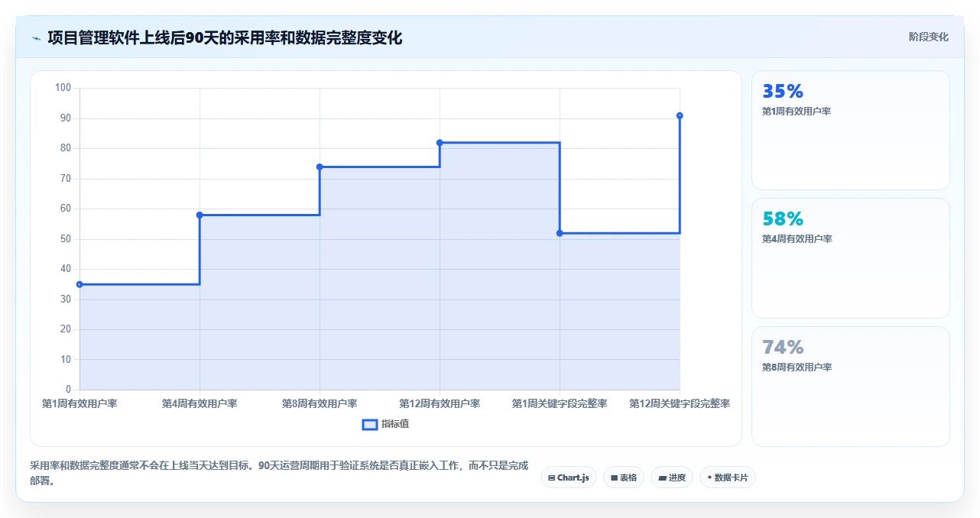
Task: Click the chart title 项目管理软件上线后90天的采用率
Action: pyautogui.click(x=225, y=37)
